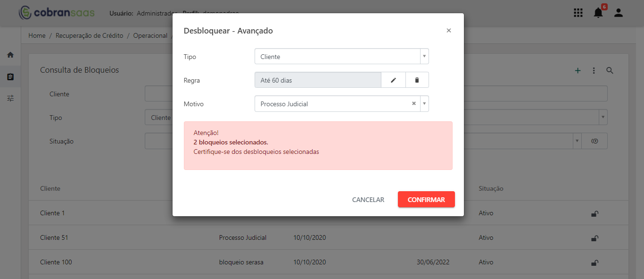Open the tuning sliders sidebar icon
This screenshot has height=279, width=644.
(10, 98)
